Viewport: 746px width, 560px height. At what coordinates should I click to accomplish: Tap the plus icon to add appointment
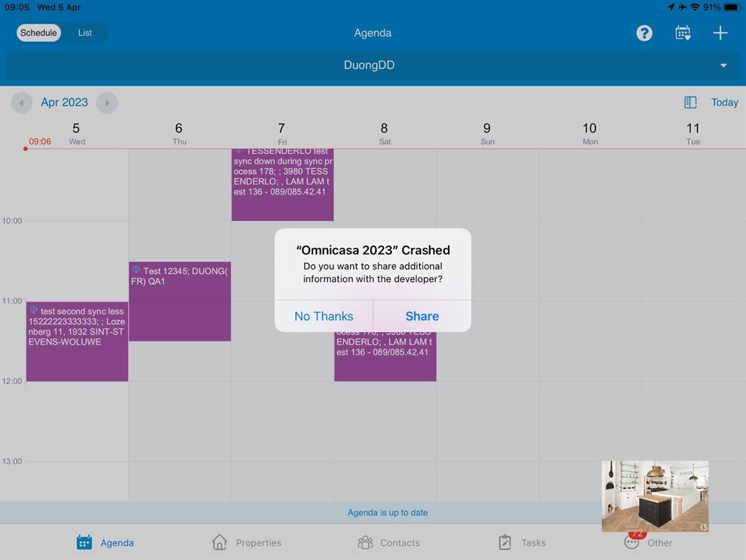pos(720,33)
